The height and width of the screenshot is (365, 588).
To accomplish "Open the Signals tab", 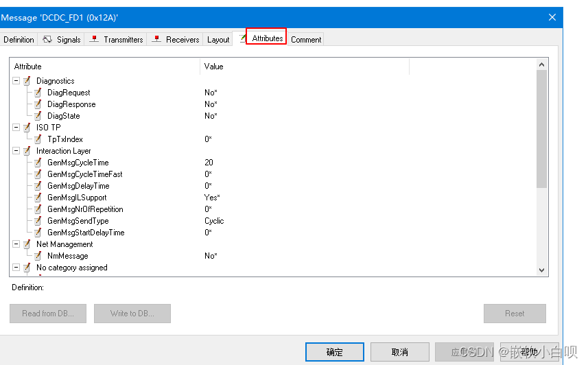I will [x=62, y=39].
